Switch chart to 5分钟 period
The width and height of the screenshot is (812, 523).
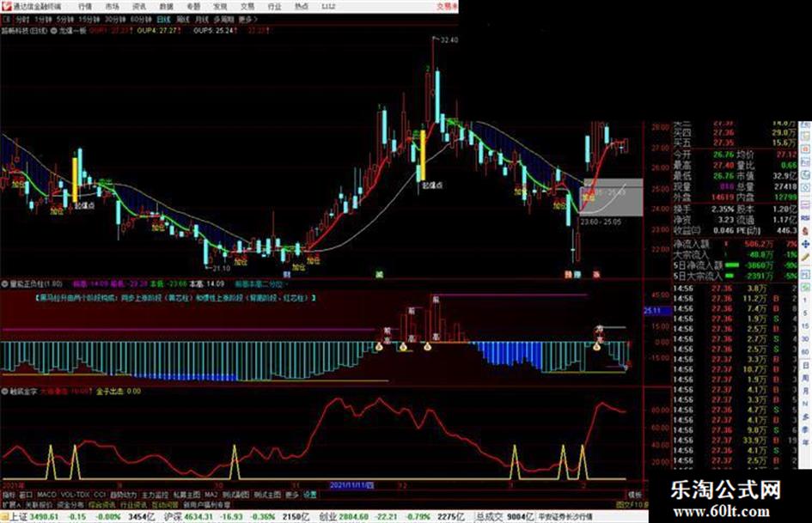coord(65,20)
